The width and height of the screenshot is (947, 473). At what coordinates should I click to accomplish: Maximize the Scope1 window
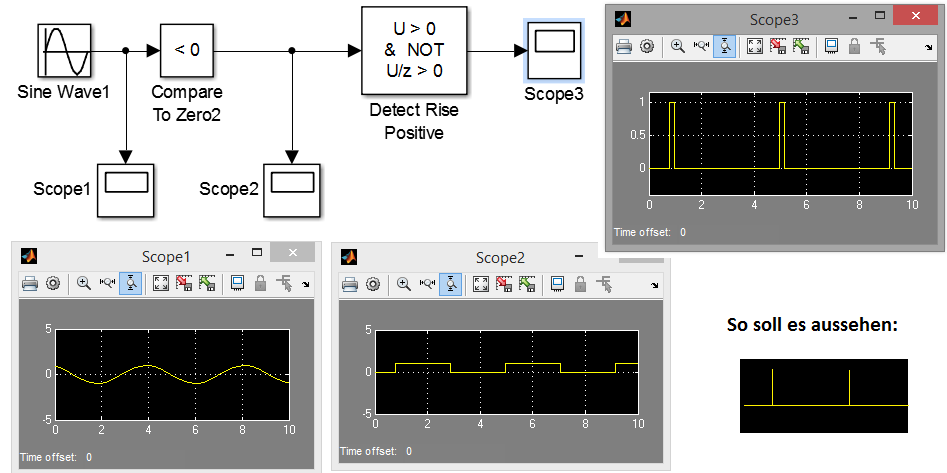257,254
